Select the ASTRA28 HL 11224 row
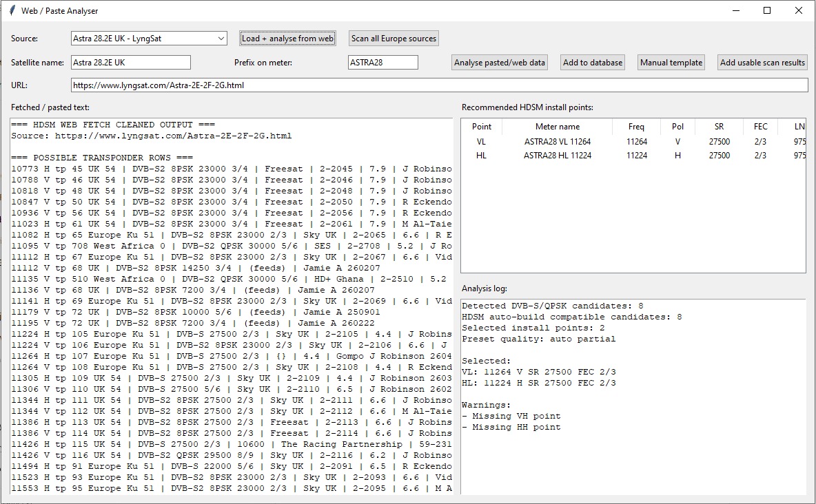816x504 pixels. (633, 156)
